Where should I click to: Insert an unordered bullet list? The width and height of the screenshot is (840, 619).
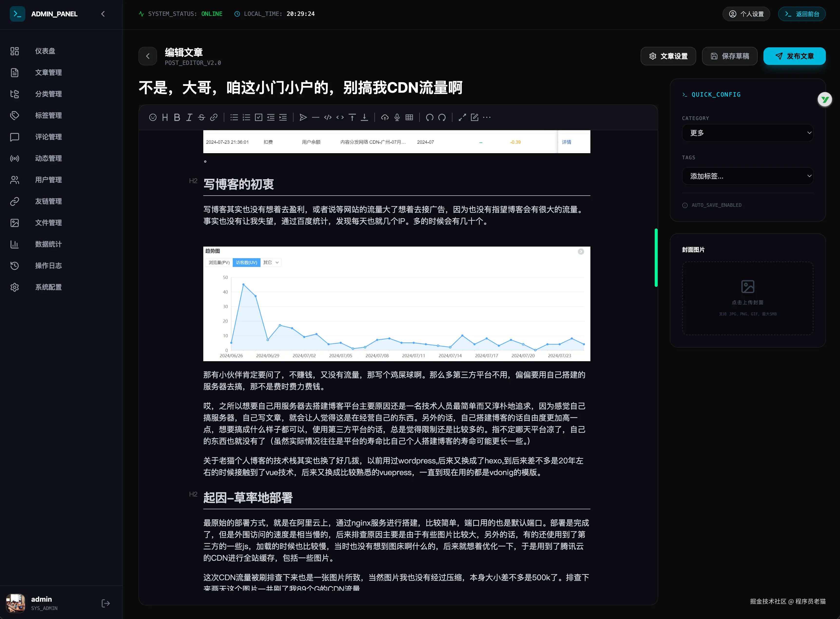[x=234, y=117]
